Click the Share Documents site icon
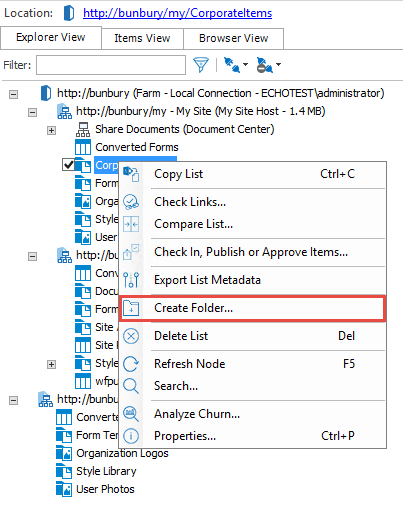The width and height of the screenshot is (403, 506). tap(83, 129)
